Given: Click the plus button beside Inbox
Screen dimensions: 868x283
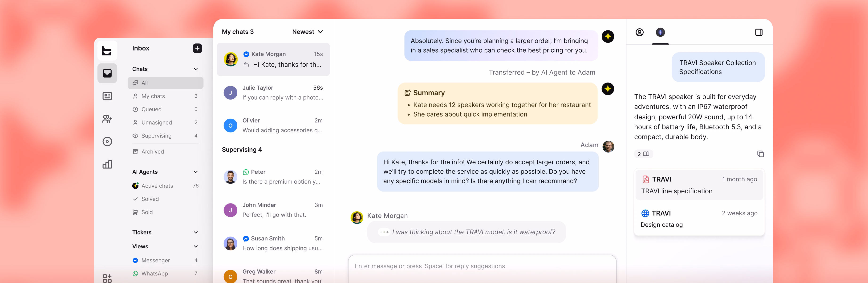Looking at the screenshot, I should [x=198, y=48].
